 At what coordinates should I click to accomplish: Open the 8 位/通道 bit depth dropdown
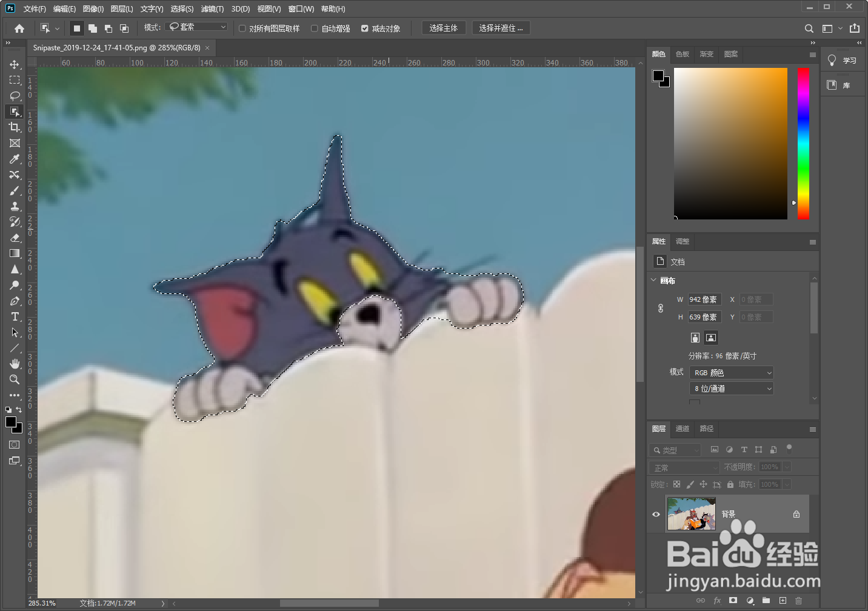coord(732,389)
